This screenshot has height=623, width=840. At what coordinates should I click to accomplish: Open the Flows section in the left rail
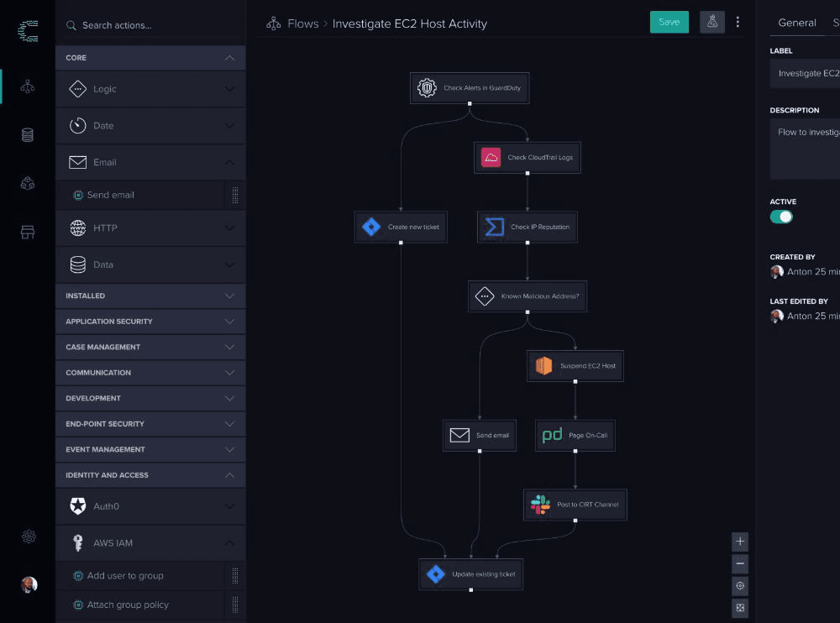(x=26, y=86)
